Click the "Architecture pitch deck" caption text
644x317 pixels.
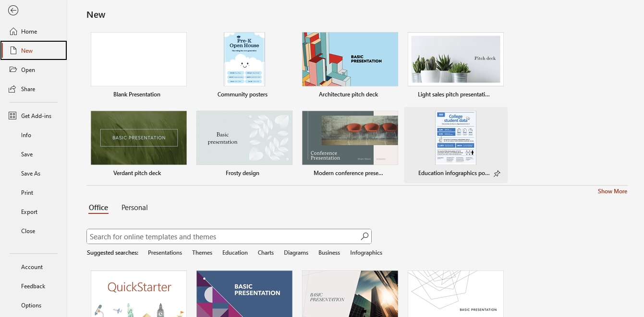pos(349,94)
